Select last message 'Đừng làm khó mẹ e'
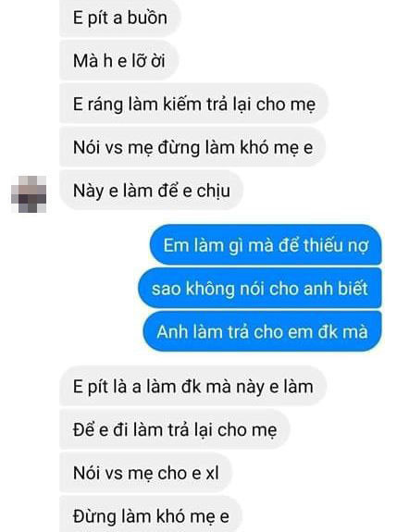 coord(151,515)
